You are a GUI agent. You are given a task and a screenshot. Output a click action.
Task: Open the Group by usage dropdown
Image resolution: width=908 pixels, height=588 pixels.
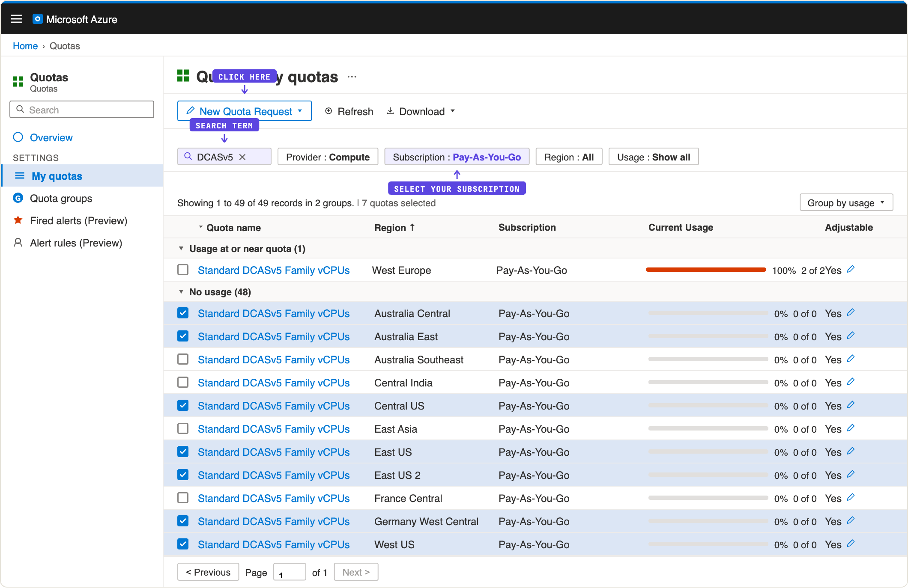(846, 203)
